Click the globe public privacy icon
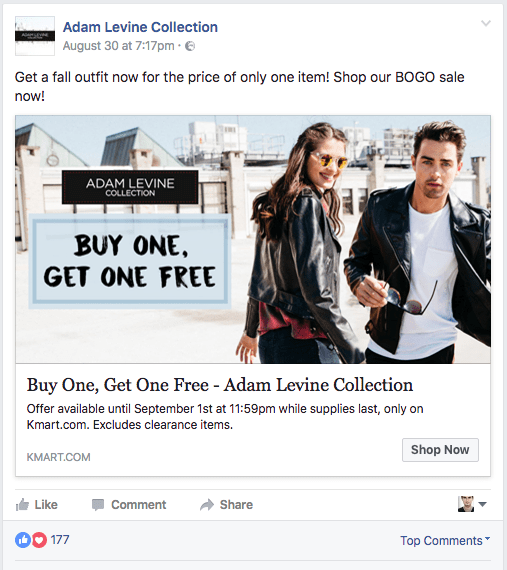This screenshot has height=570, width=507. coord(190,46)
